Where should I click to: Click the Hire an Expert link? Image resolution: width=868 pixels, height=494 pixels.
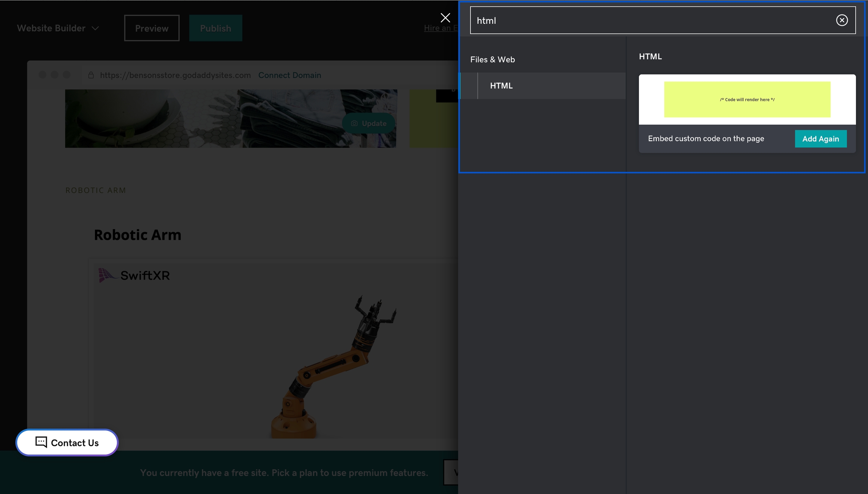coord(440,28)
